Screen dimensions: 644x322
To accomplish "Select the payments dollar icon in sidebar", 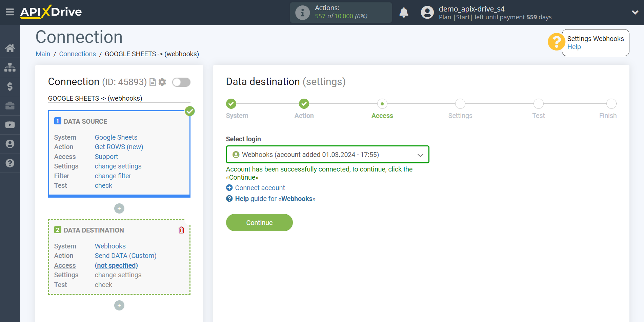I will 10,86.
